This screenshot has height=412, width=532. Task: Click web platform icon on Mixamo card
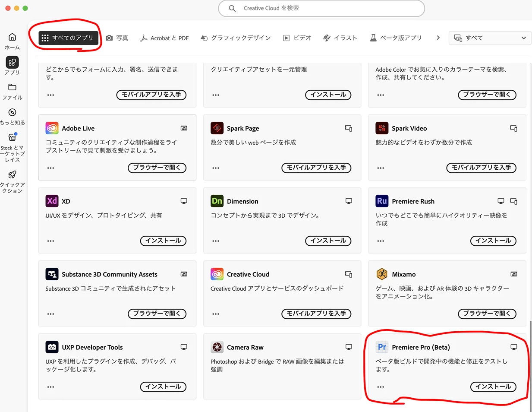[x=514, y=274]
